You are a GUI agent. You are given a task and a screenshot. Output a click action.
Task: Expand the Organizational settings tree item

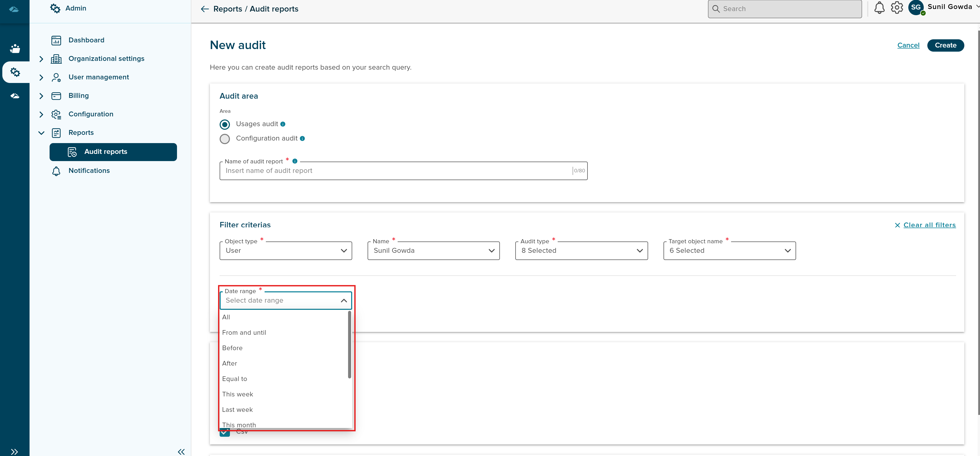click(x=41, y=59)
